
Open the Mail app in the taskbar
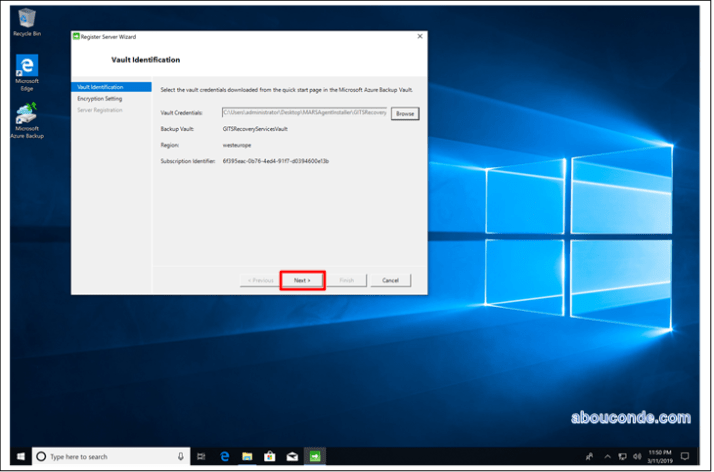pyautogui.click(x=291, y=456)
